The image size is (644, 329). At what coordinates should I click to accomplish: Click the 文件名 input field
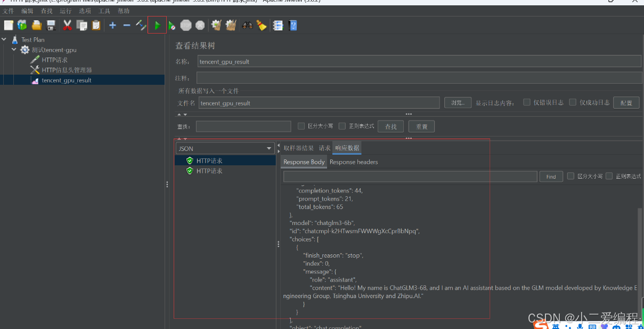pos(319,103)
